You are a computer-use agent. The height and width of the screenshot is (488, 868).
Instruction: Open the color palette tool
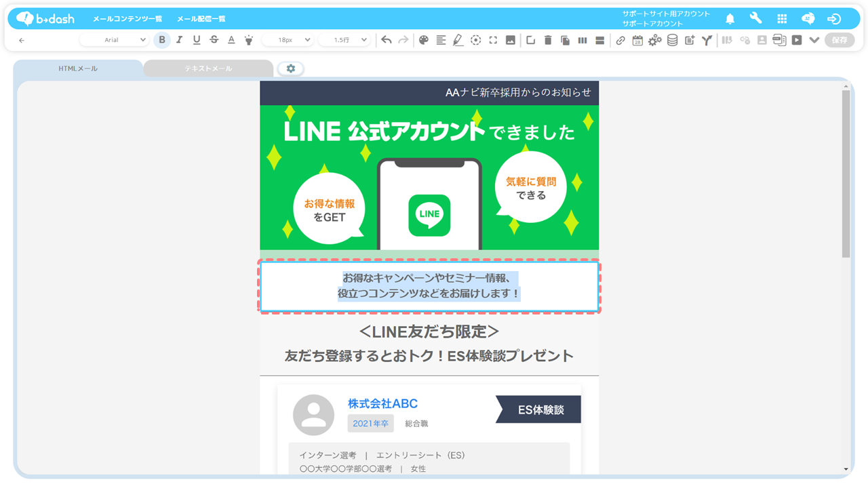[424, 40]
